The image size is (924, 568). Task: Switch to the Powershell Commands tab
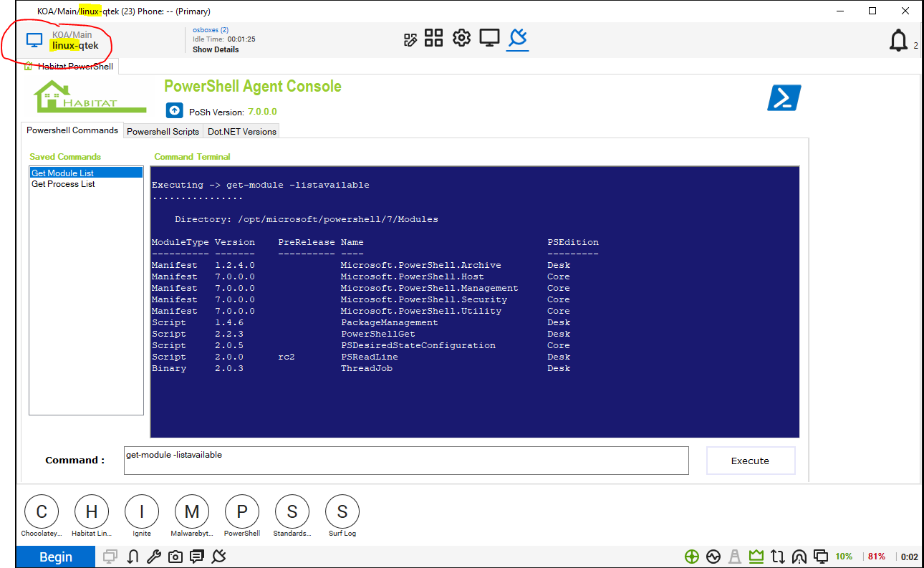[x=72, y=130]
